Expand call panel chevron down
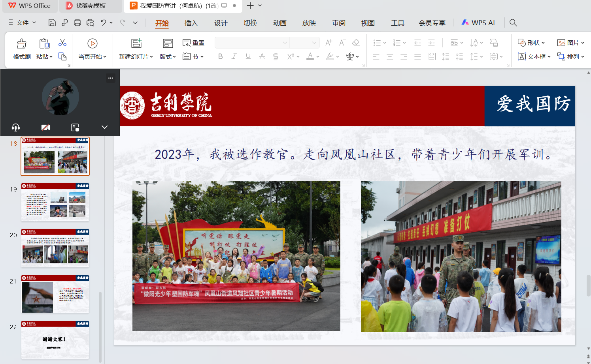The width and height of the screenshot is (591, 364). pyautogui.click(x=104, y=127)
